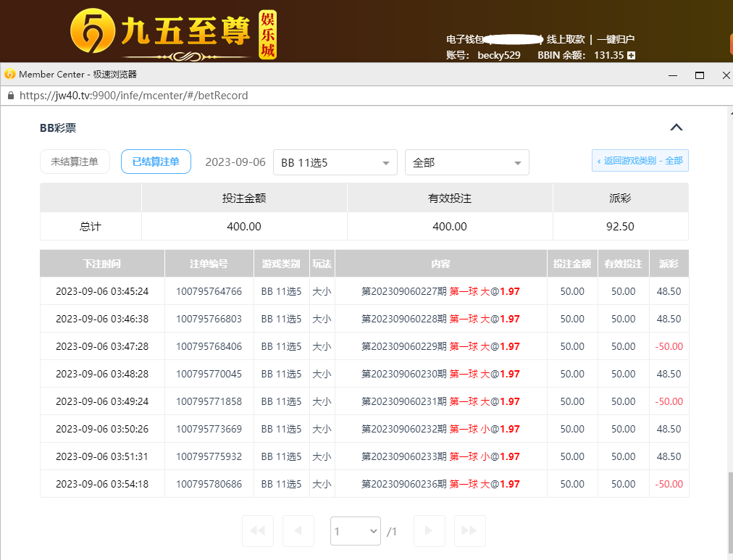The height and width of the screenshot is (560, 733).
Task: Go to first page of records
Action: click(257, 531)
